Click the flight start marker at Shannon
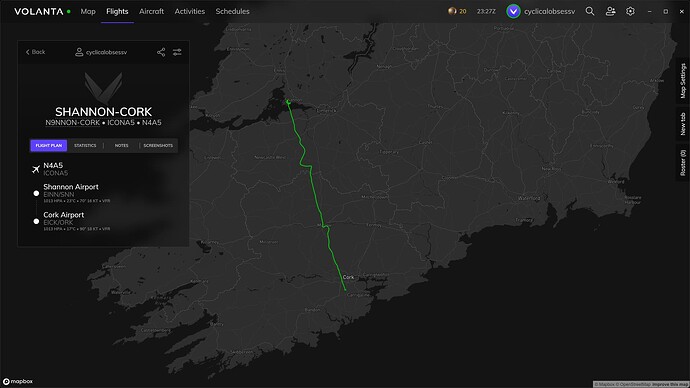690x388 pixels. 288,102
